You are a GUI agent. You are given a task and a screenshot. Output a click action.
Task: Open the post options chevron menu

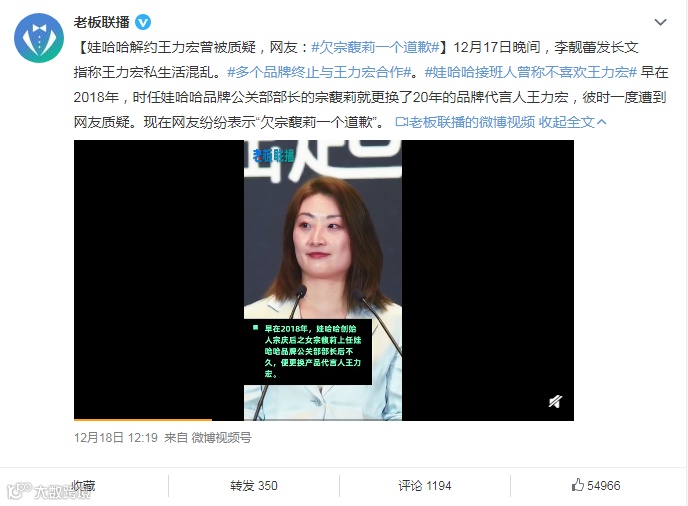[660, 22]
